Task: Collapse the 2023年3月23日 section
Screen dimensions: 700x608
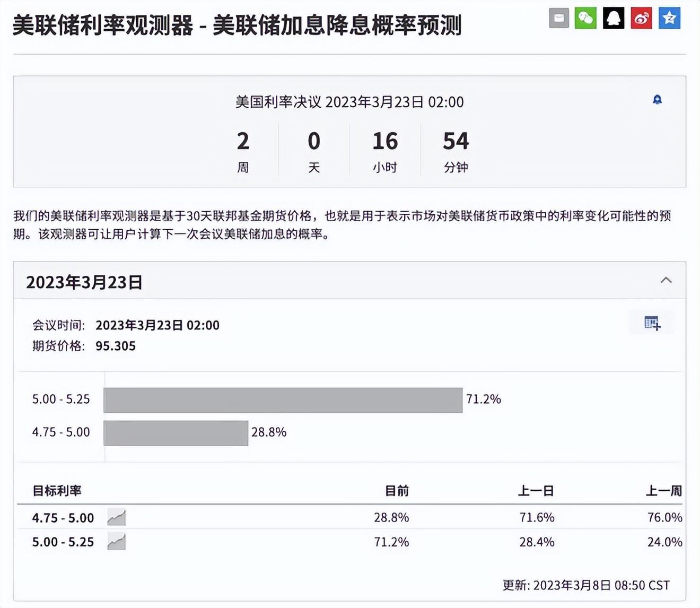Action: coord(667,281)
